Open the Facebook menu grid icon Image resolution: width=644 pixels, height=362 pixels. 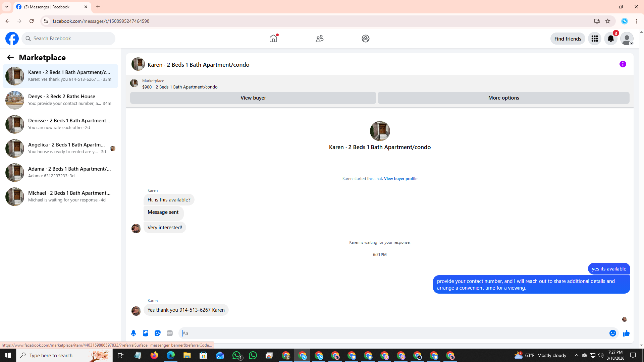coord(594,39)
